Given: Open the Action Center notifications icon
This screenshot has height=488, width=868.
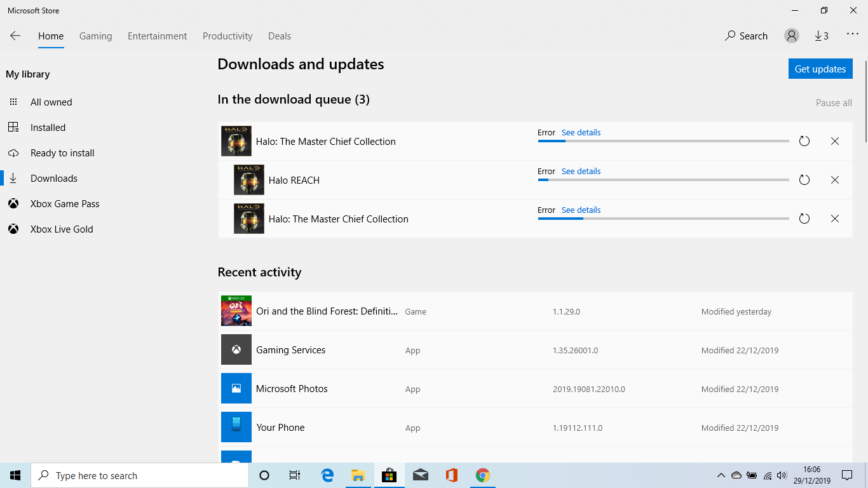Looking at the screenshot, I should 847,475.
